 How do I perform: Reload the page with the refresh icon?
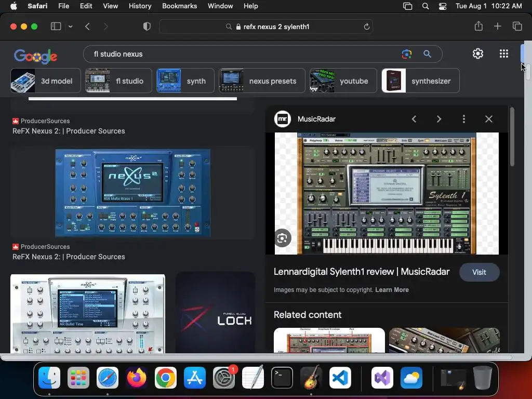tap(366, 26)
